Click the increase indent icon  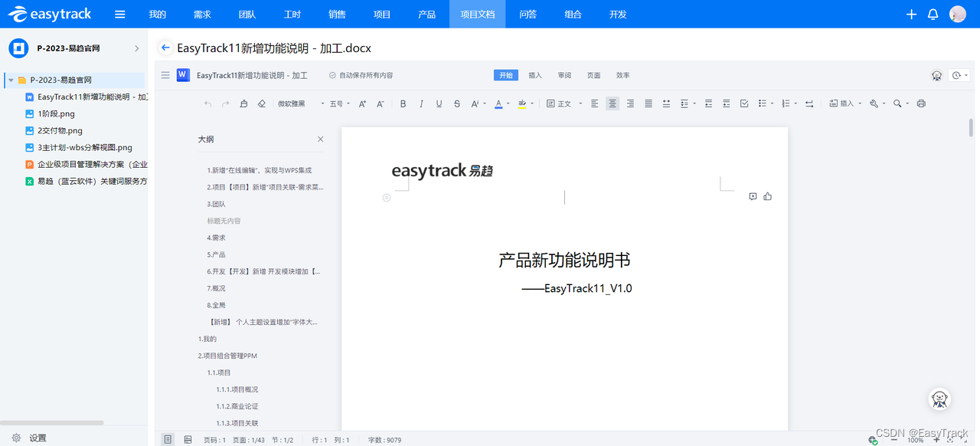(x=726, y=103)
